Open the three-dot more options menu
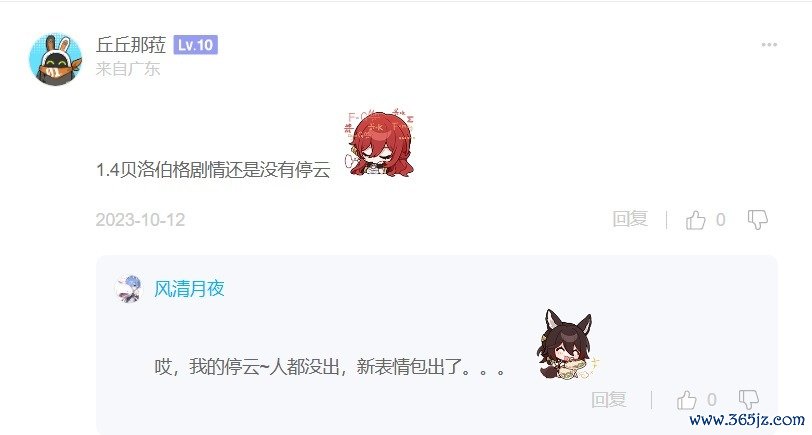812x435 pixels. (769, 45)
